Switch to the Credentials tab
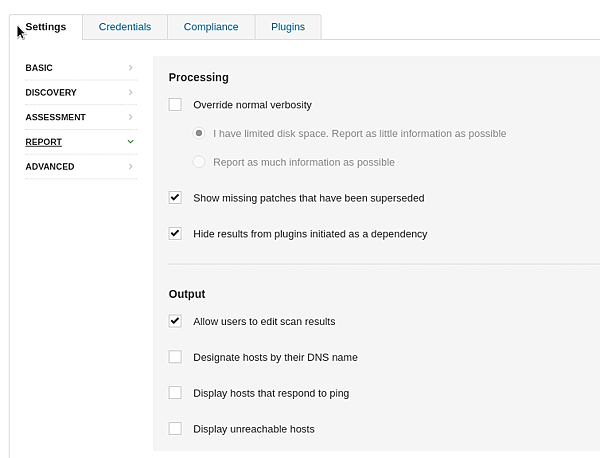Image resolution: width=600 pixels, height=458 pixels. click(x=125, y=27)
